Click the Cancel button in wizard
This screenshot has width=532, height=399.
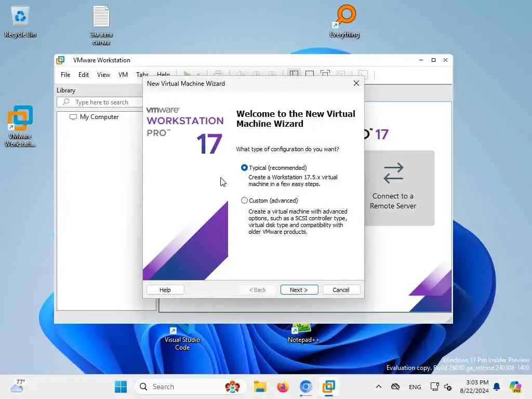point(341,290)
